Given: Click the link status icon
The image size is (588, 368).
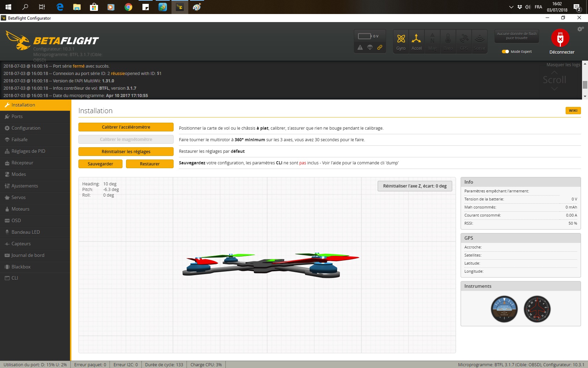Looking at the screenshot, I should tap(380, 47).
